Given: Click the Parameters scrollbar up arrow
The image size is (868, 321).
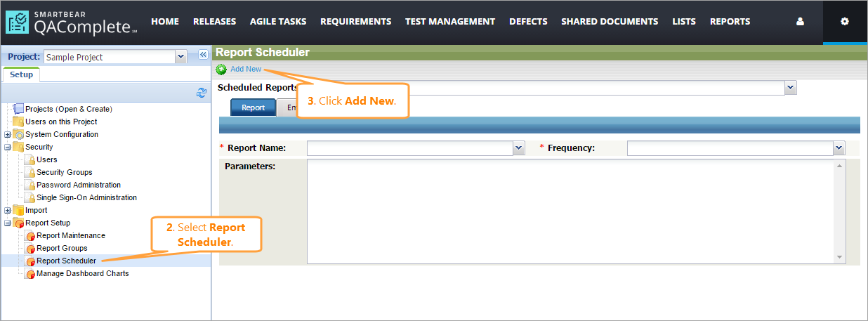Looking at the screenshot, I should click(x=840, y=166).
